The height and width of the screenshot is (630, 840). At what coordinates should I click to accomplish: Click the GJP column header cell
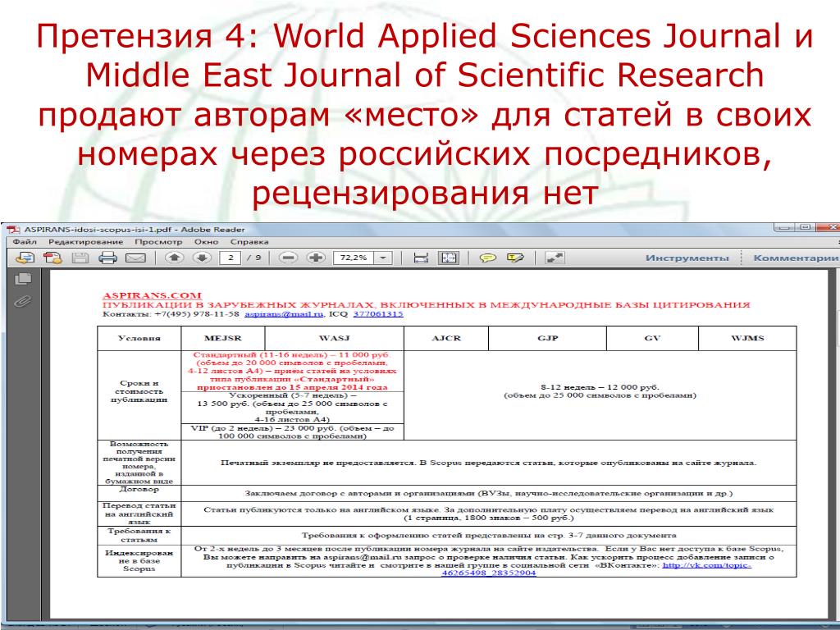tap(547, 338)
